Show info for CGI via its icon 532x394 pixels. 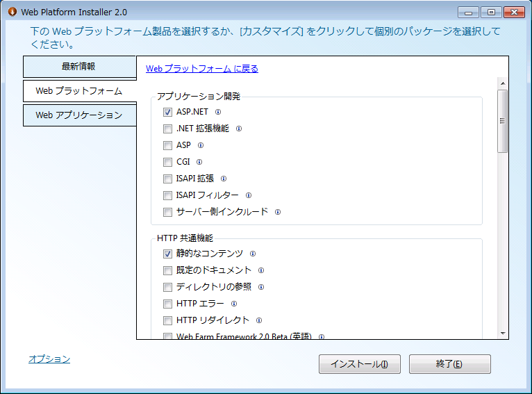199,162
